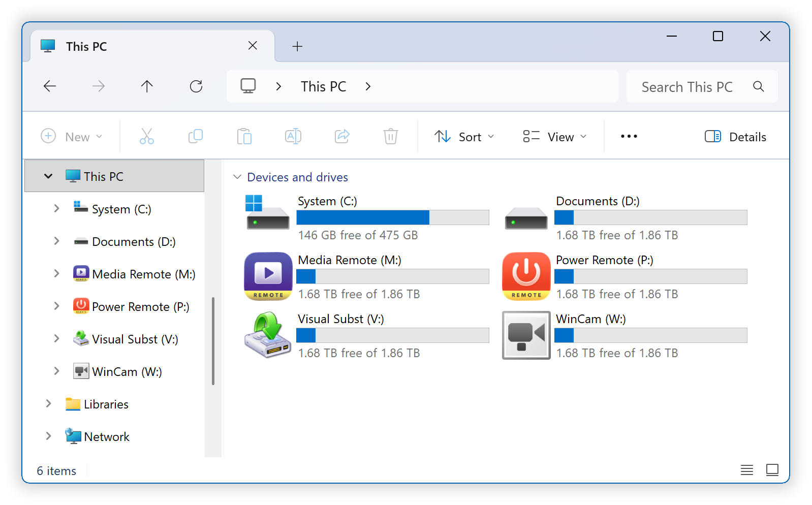The image size is (812, 505).
Task: Click the Power Remote icon in the sidebar
Action: [x=81, y=306]
